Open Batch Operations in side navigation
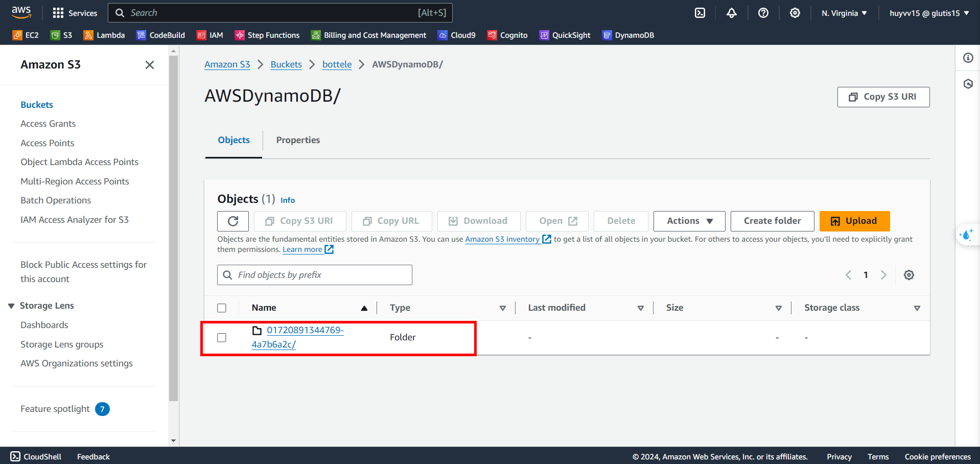This screenshot has width=980, height=464. tap(56, 200)
